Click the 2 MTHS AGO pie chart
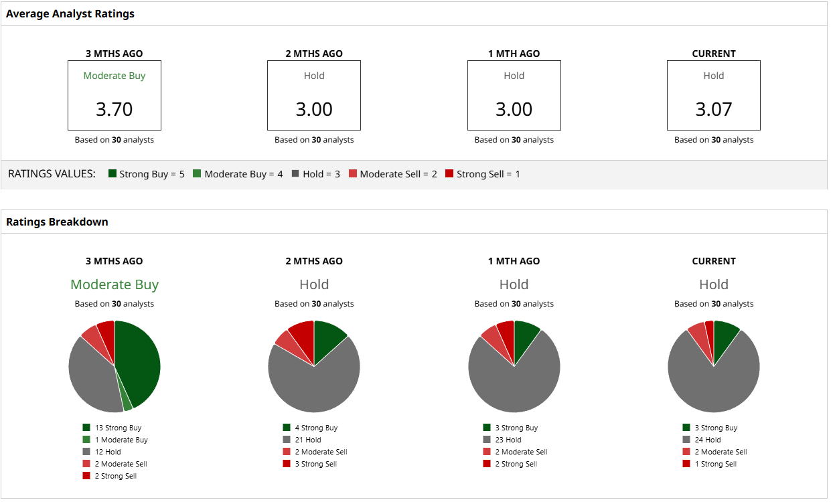 pos(314,366)
